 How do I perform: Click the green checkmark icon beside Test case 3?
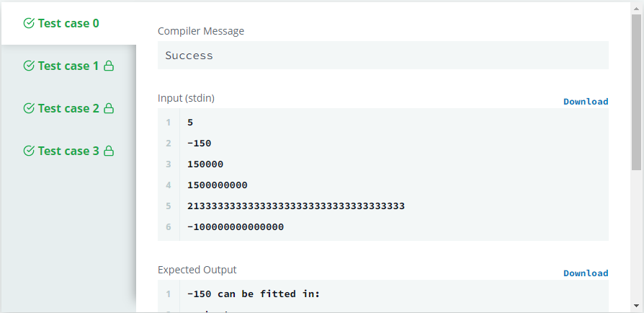[x=29, y=151]
